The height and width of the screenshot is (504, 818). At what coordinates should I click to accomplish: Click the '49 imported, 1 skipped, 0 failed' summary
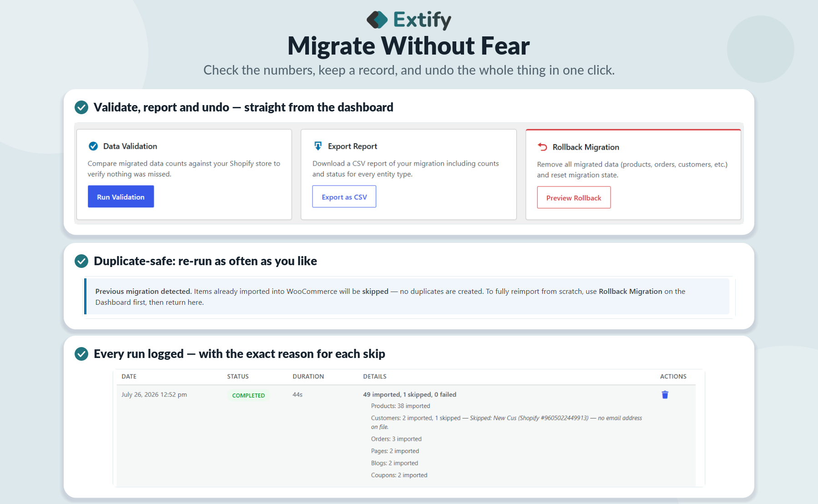[x=409, y=395]
